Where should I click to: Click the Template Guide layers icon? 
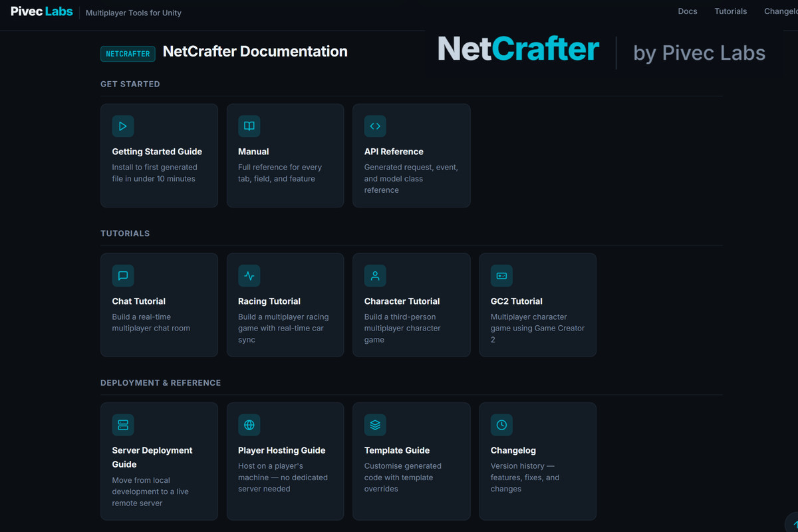coord(375,425)
